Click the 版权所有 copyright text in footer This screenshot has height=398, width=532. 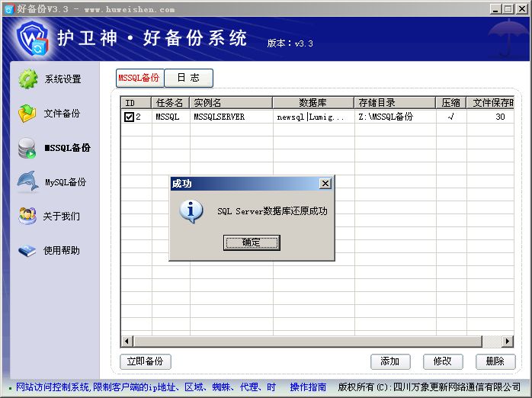pyautogui.click(x=429, y=387)
